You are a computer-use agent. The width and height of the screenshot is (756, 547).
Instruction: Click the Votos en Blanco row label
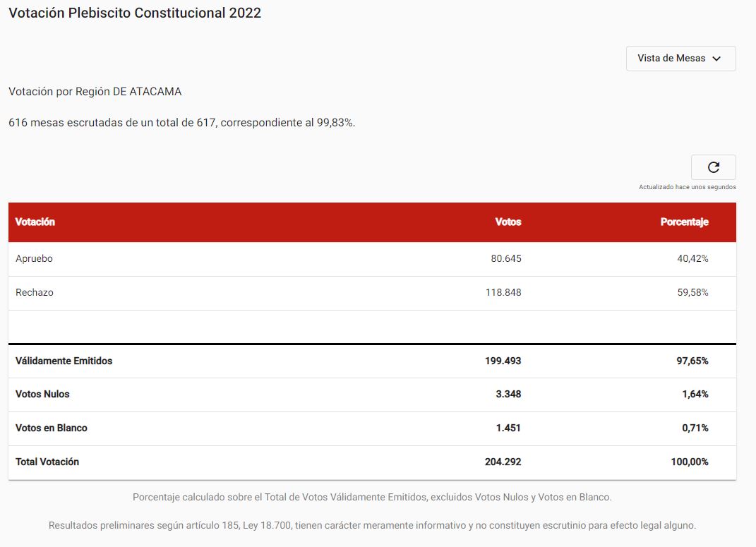tap(51, 428)
